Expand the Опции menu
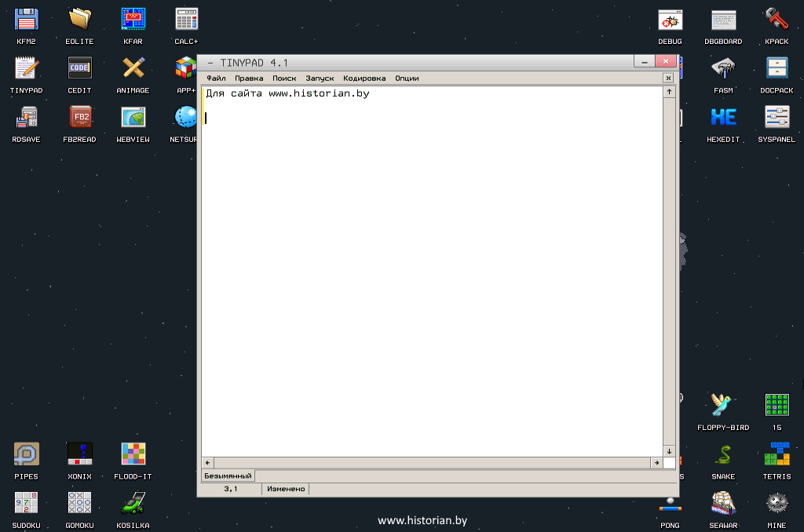 407,78
